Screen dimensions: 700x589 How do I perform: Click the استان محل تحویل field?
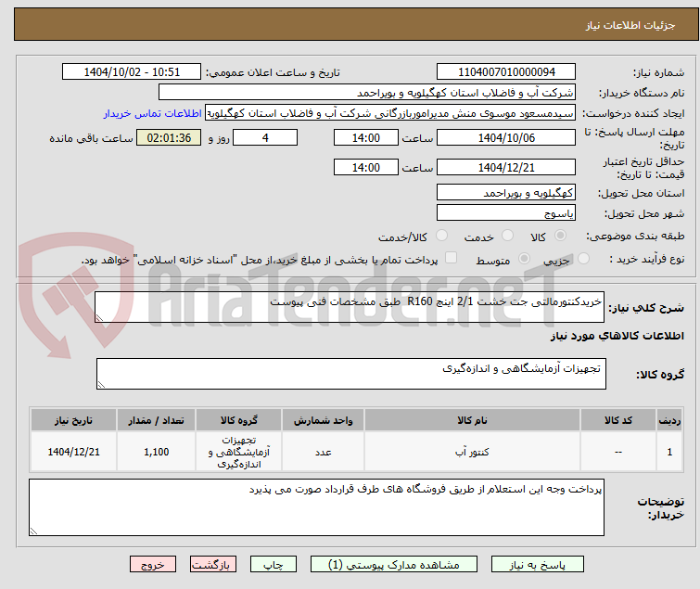(x=506, y=192)
